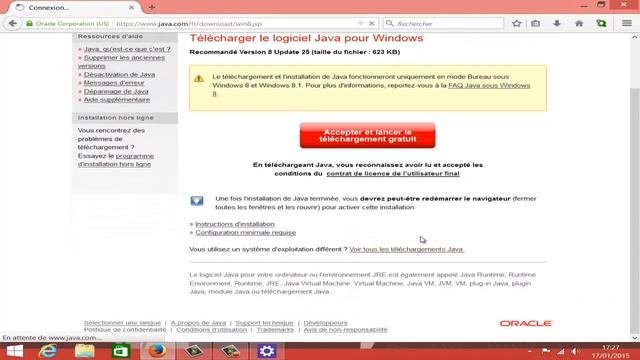Screen dimensions: 640x360
Task: Launch Internet Explorer from taskbar
Action: pyautogui.click(x=48, y=351)
